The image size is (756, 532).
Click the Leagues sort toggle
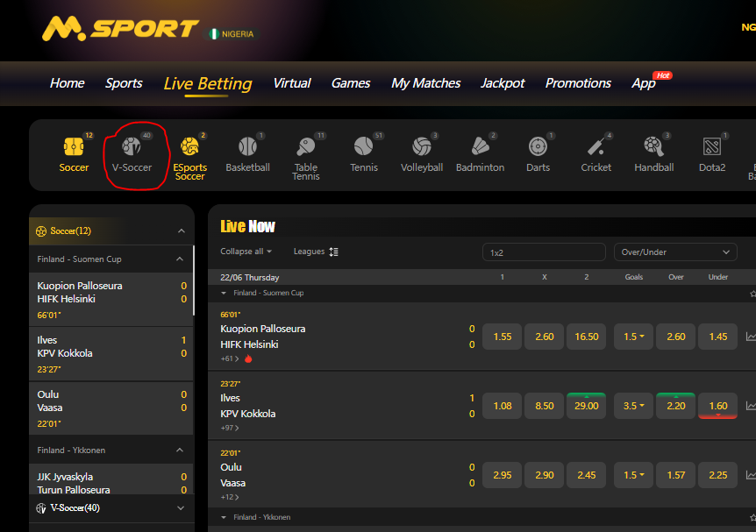(316, 252)
